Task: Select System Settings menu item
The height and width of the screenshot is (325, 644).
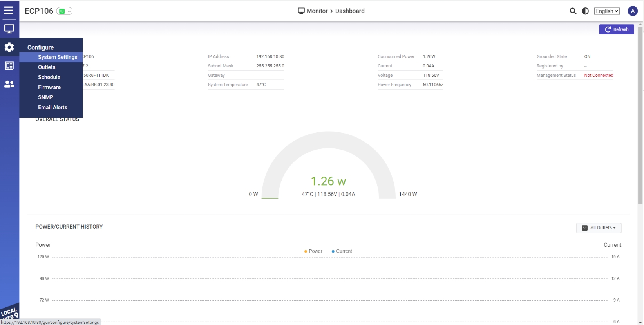Action: point(58,57)
